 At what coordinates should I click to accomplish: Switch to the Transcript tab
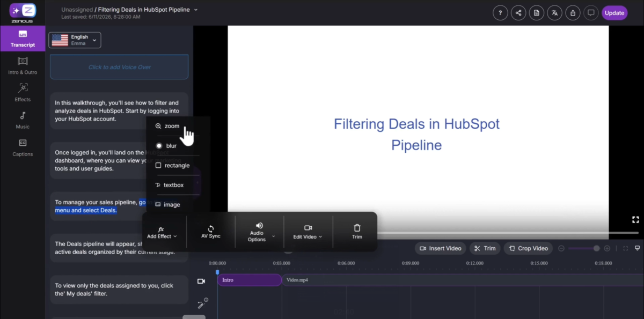pyautogui.click(x=23, y=38)
